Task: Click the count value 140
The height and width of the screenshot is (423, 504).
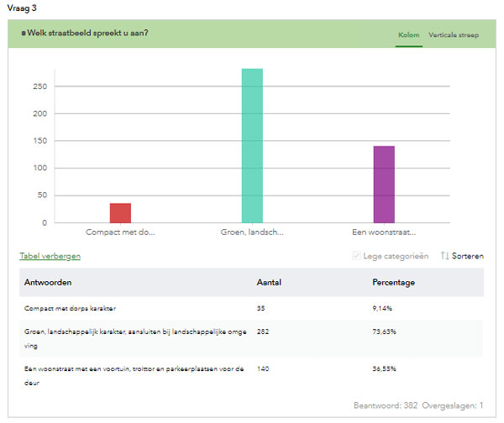Action: coord(263,368)
